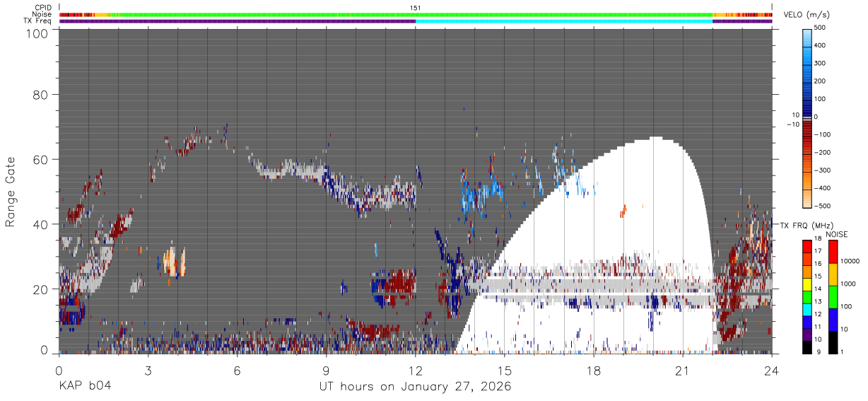The height and width of the screenshot is (401, 868).
Task: Click the 'TX Freq' row label at top left
Action: [x=39, y=21]
